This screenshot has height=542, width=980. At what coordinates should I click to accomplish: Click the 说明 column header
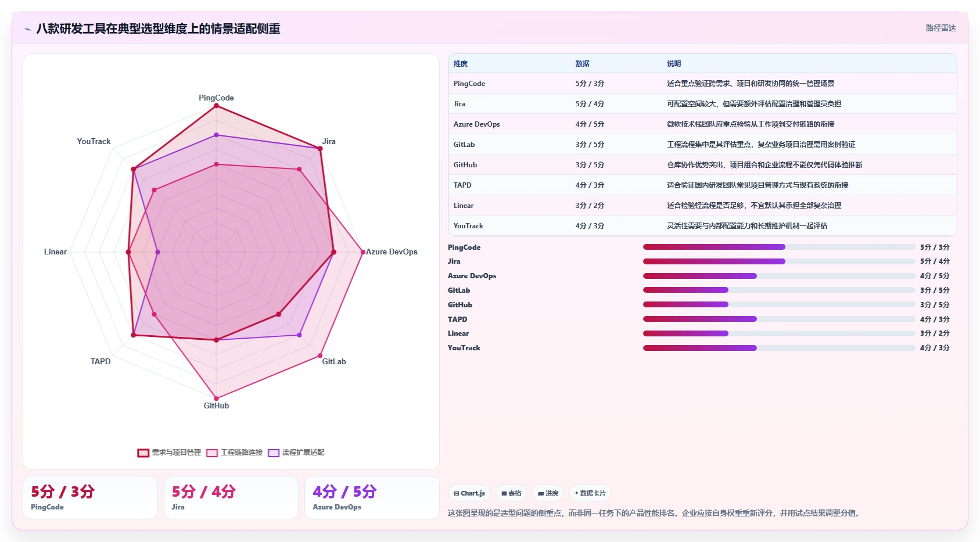tap(674, 64)
